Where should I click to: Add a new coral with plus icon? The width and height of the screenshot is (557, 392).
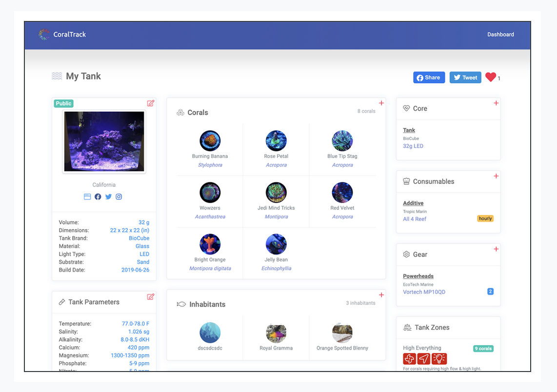click(381, 103)
